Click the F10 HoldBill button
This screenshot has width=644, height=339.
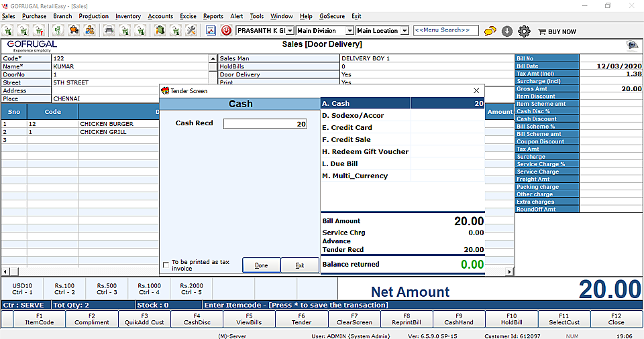pyautogui.click(x=511, y=319)
